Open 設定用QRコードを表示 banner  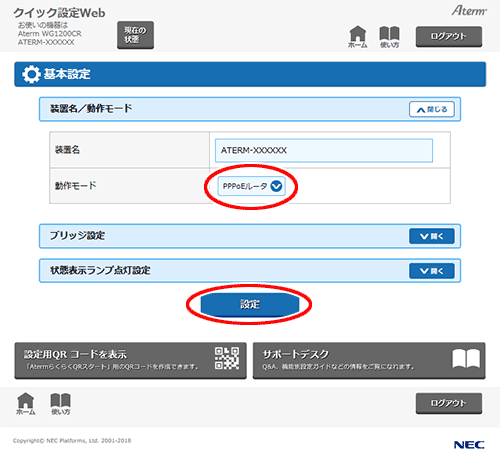[x=130, y=361]
